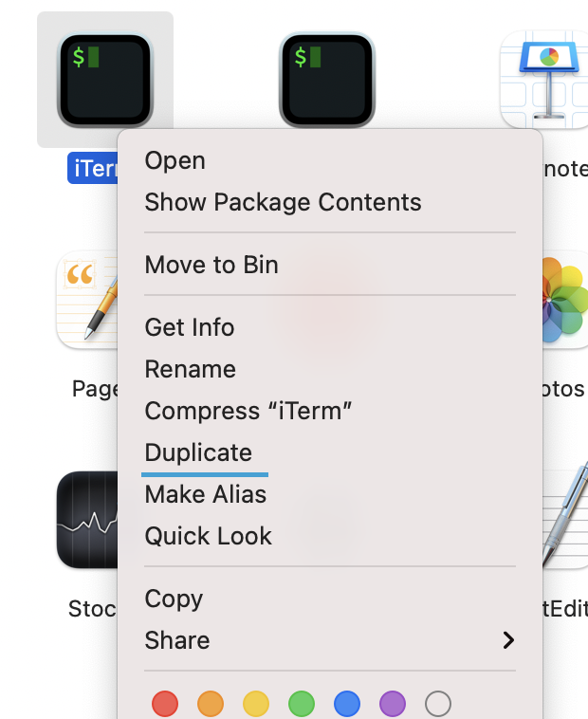Screen dimensions: 588x719
Task: Apply the blue colour tag
Action: click(347, 704)
